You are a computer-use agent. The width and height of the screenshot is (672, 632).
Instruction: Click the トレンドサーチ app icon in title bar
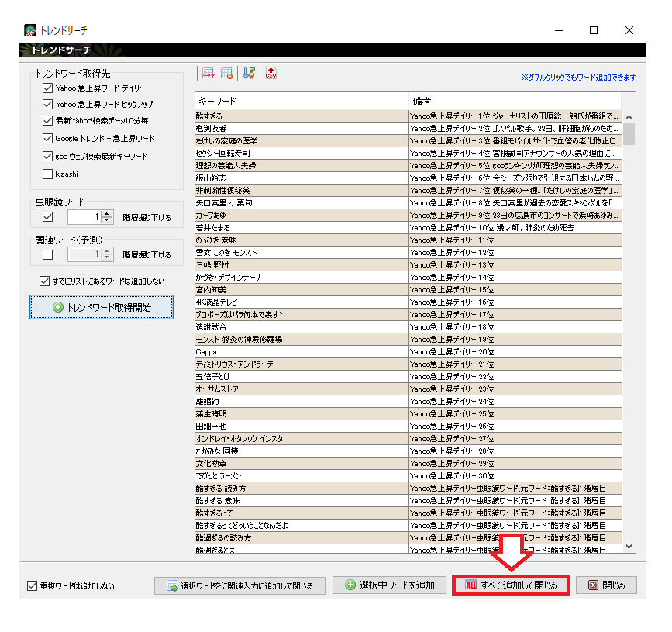pos(30,30)
